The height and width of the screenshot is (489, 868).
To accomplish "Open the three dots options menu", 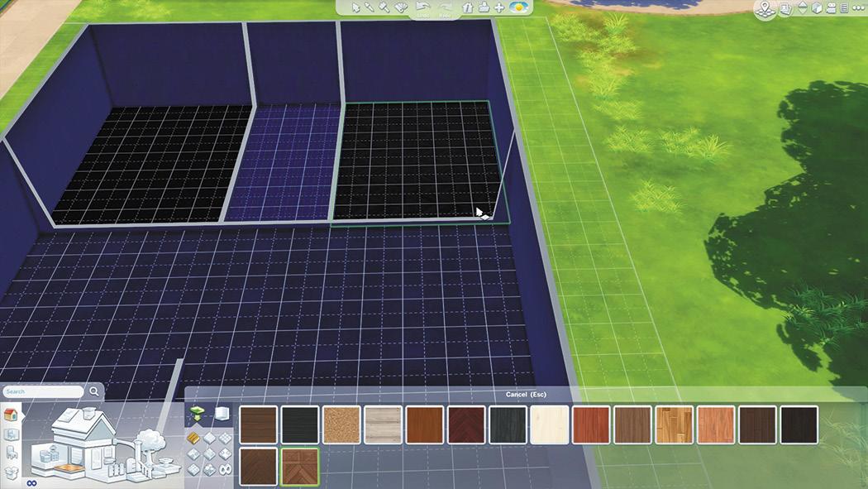I will pyautogui.click(x=859, y=8).
